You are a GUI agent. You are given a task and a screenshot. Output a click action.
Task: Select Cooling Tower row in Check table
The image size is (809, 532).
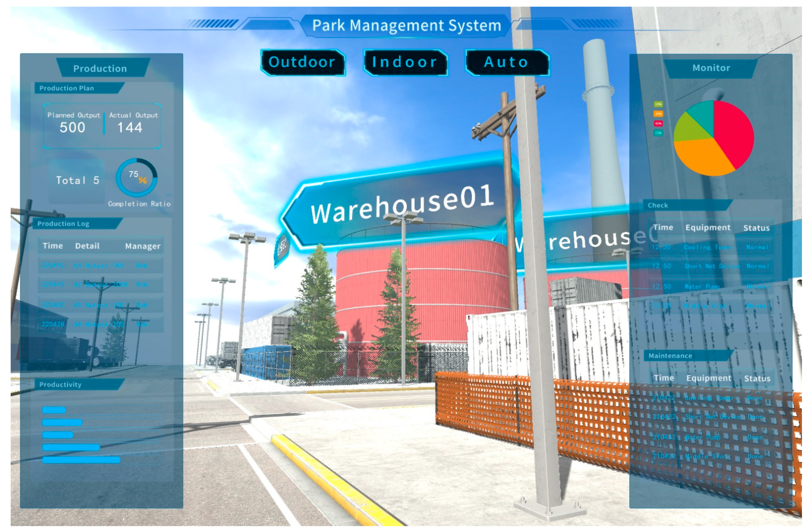click(711, 247)
